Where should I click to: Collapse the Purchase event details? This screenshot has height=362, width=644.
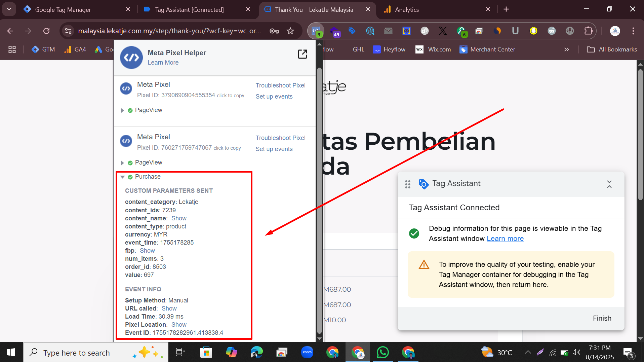(x=122, y=177)
